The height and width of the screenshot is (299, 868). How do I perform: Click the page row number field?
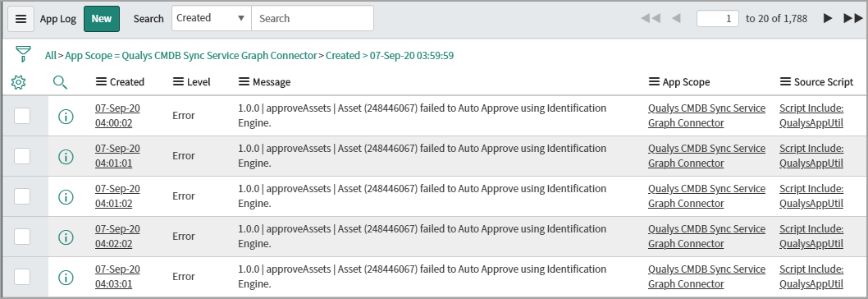point(717,18)
